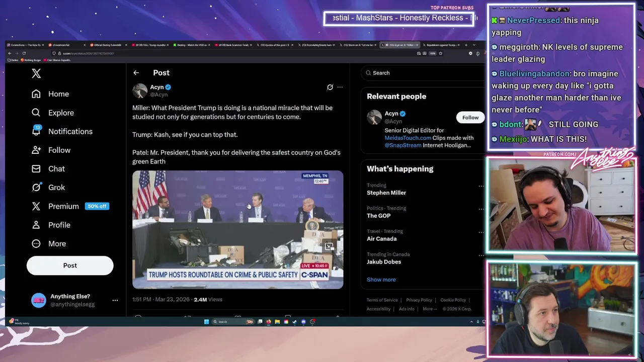The image size is (644, 362).
Task: Switch to the Connections New York Times tab
Action: click(x=26, y=45)
